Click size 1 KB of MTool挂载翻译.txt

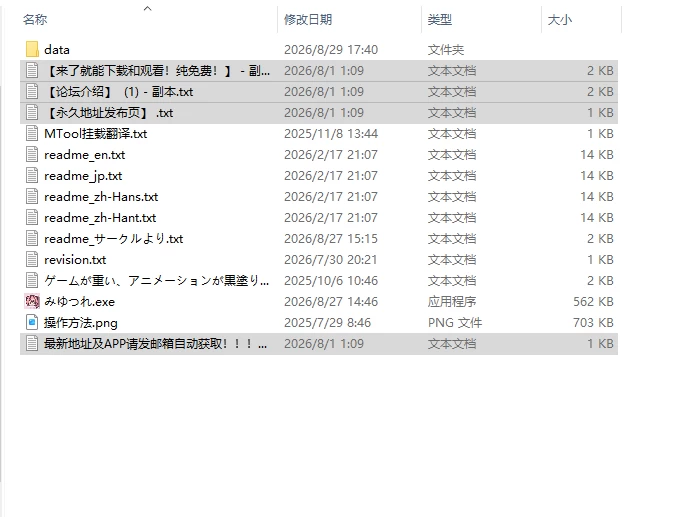(x=601, y=134)
